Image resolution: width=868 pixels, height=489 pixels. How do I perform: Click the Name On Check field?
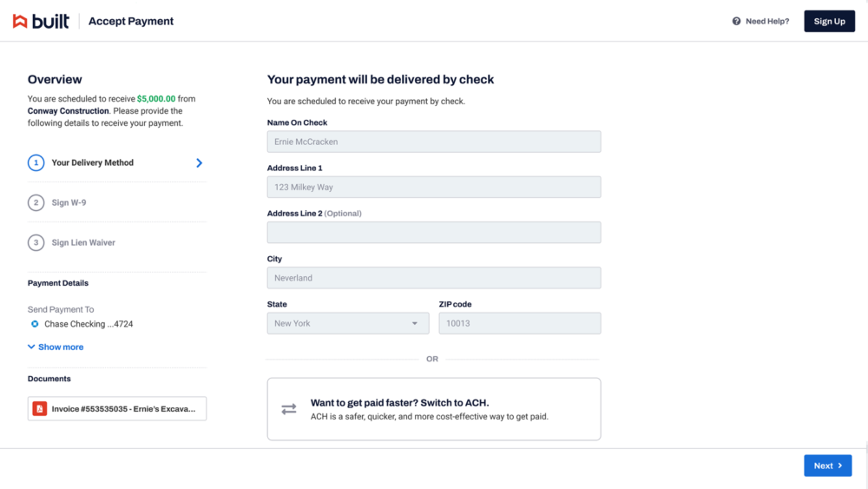click(x=433, y=142)
